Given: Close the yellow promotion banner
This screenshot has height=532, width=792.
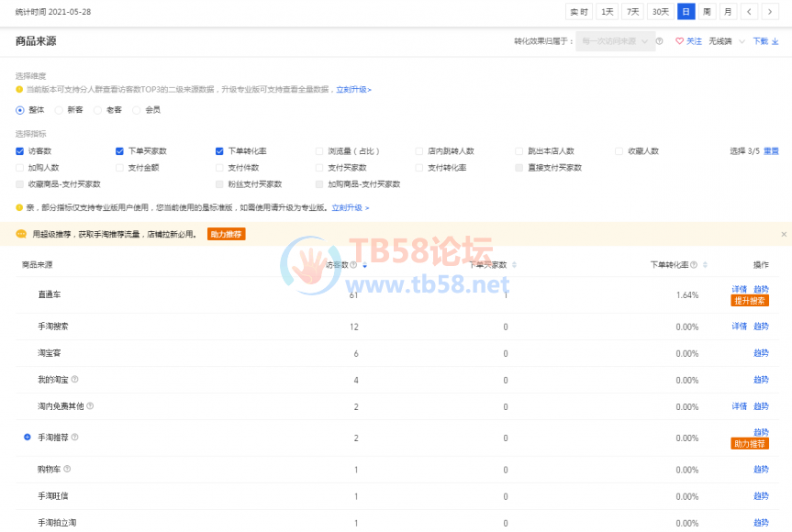Looking at the screenshot, I should coord(784,234).
